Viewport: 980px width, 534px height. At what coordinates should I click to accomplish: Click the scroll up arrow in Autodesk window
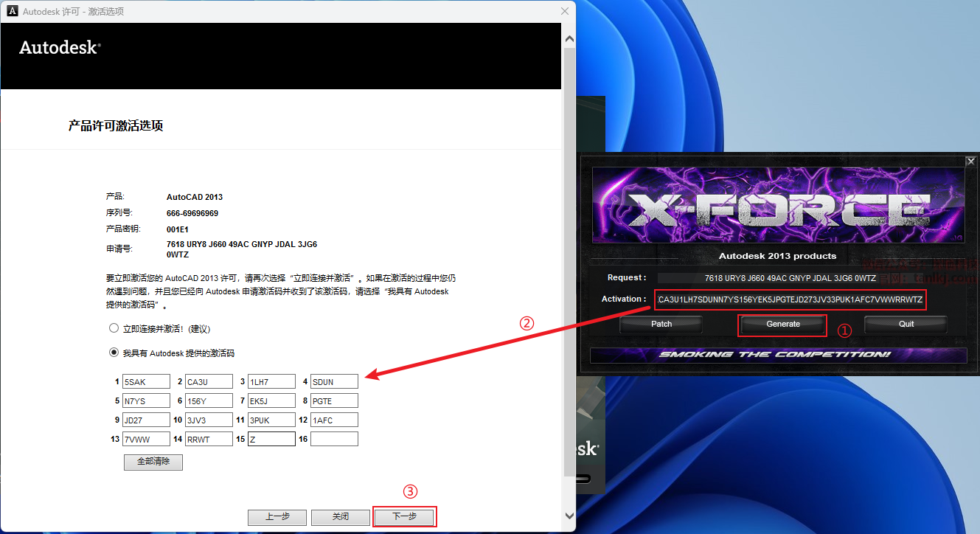pyautogui.click(x=569, y=38)
